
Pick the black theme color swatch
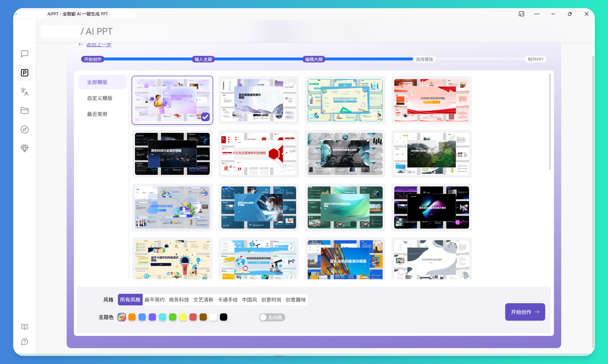[x=223, y=317]
